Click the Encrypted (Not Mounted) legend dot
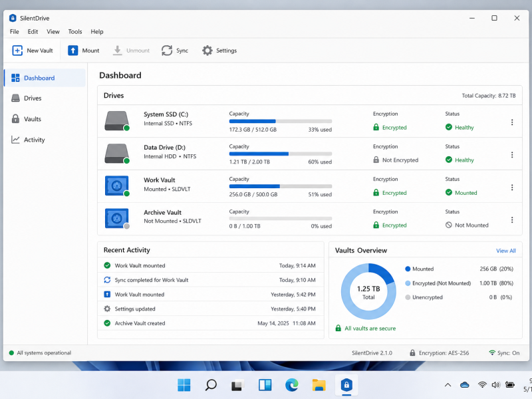532x399 pixels. [408, 283]
